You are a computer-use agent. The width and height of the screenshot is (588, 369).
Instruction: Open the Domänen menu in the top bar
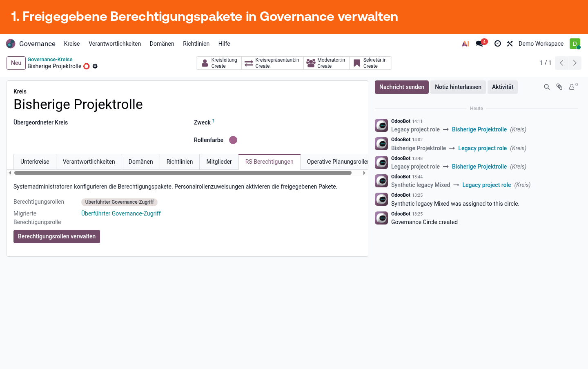(x=162, y=44)
